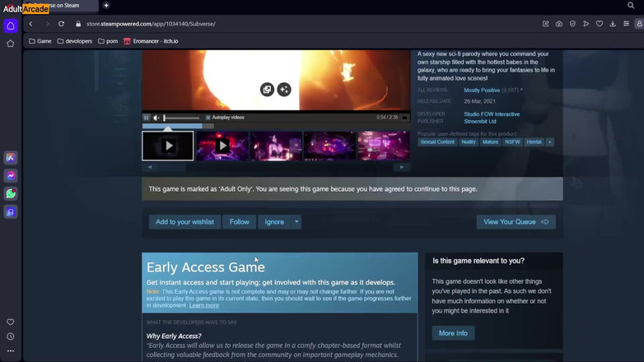Expand the Ignore dropdown arrow

296,222
